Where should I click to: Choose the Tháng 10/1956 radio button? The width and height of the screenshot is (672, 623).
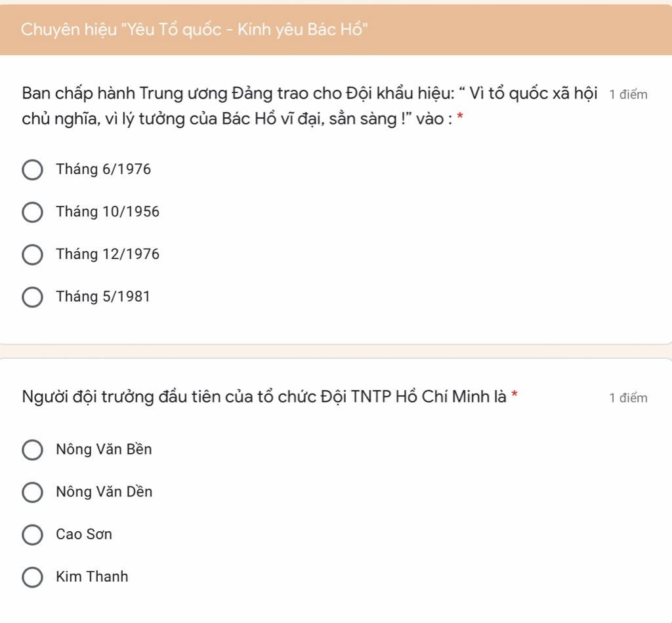(x=32, y=212)
